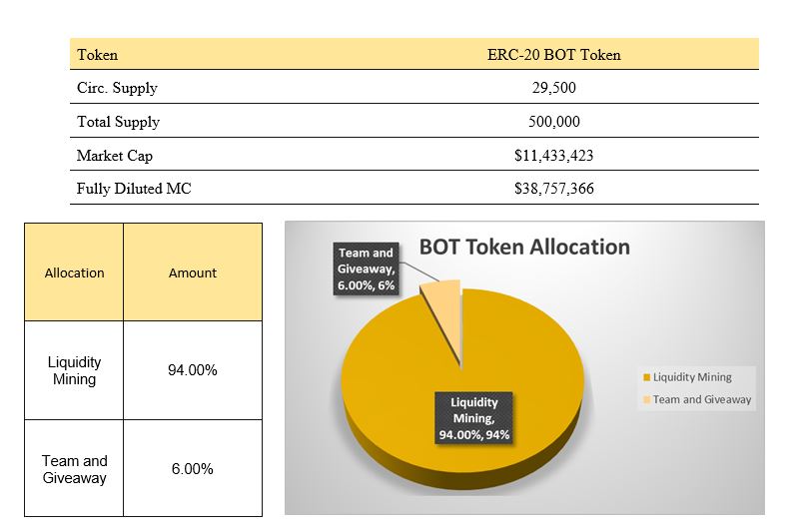
Task: Click the Total Supply row label
Action: (118, 122)
